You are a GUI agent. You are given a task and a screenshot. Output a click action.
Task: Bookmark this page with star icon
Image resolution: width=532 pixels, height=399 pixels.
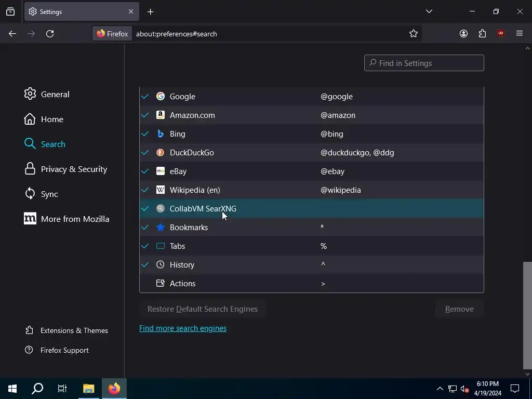413,34
